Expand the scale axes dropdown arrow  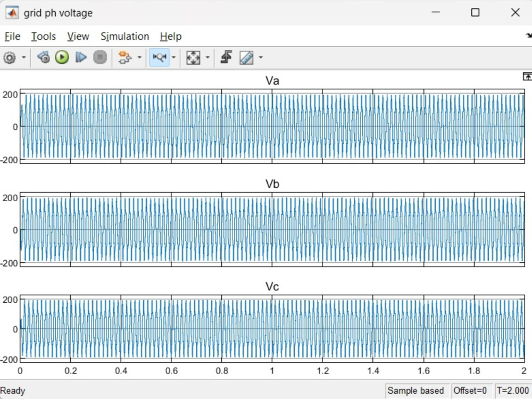[207, 57]
